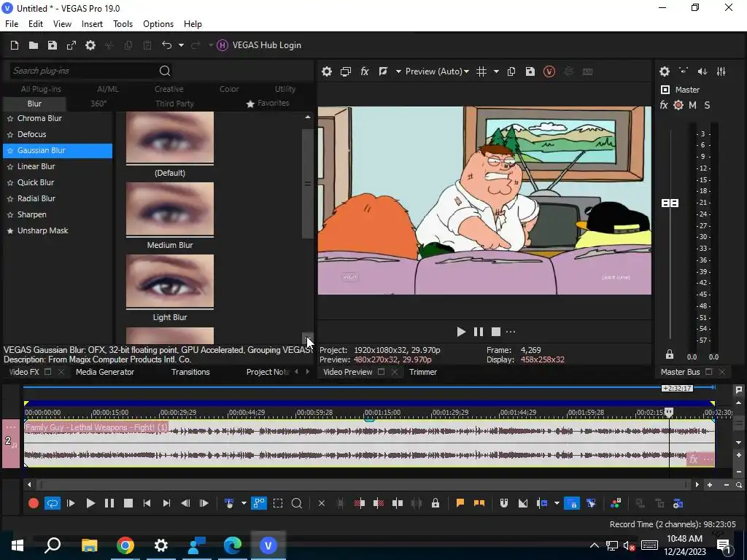Open the Insert menu
Viewport: 747px width, 560px height.
(92, 24)
